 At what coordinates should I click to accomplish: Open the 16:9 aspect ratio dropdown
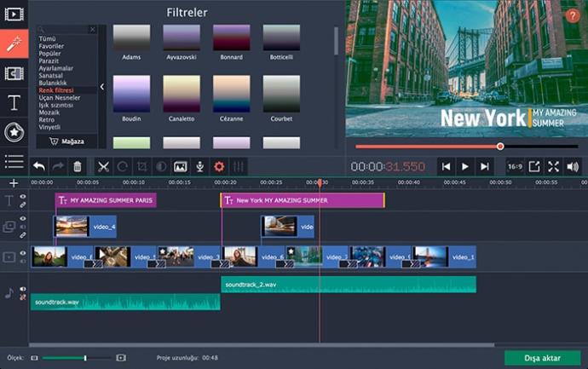click(515, 166)
